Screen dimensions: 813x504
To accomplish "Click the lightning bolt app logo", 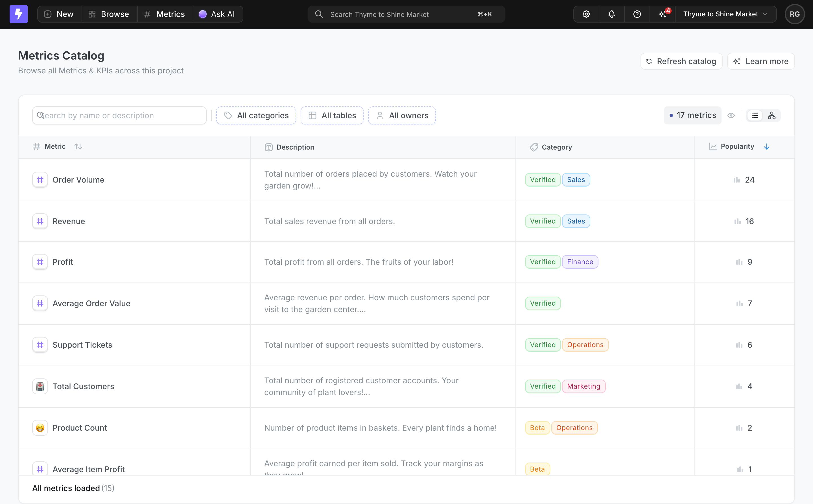I will coord(18,14).
